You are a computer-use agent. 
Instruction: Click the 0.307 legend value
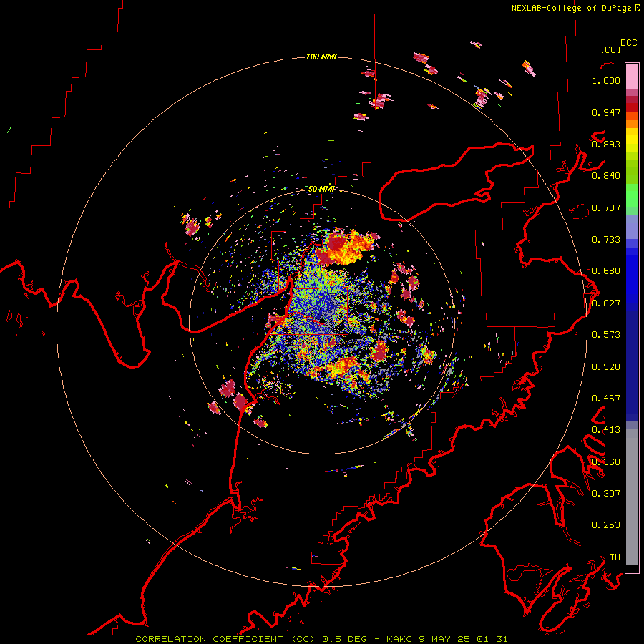coord(606,493)
